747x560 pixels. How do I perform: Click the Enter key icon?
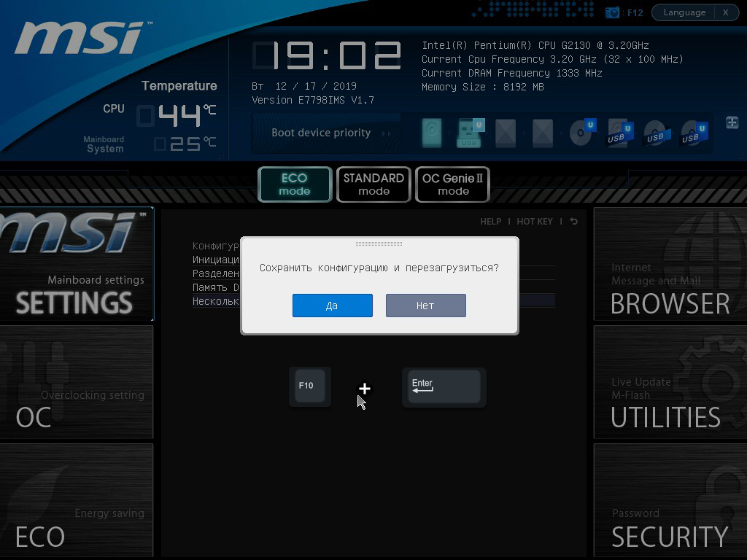point(444,386)
